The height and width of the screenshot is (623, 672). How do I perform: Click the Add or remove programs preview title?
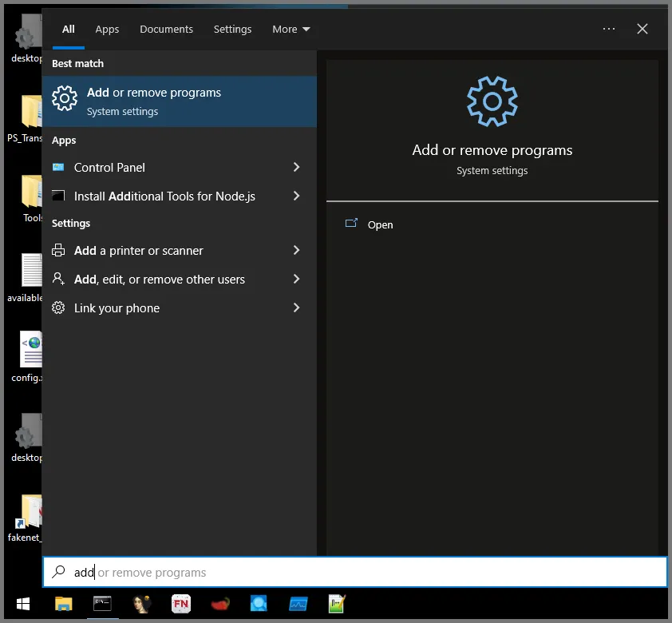tap(492, 150)
